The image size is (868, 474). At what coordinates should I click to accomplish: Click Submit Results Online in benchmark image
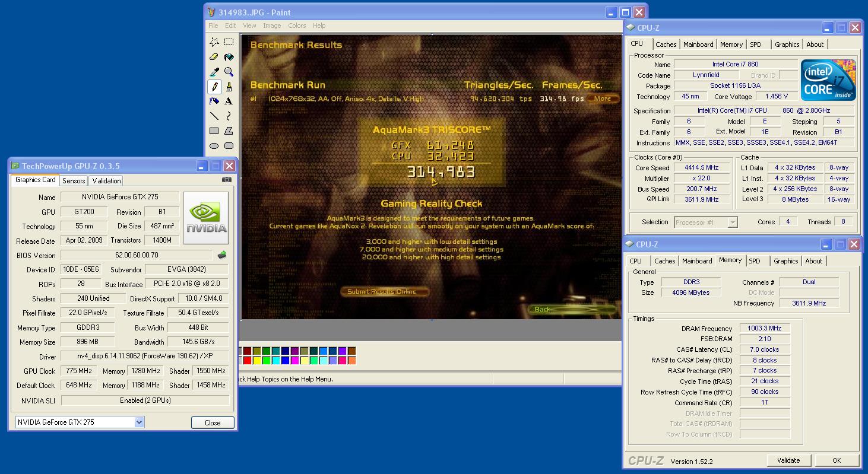385,291
